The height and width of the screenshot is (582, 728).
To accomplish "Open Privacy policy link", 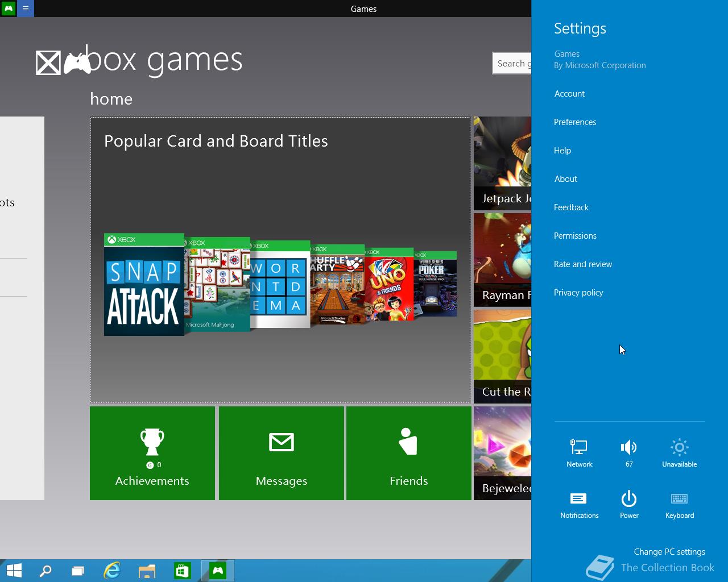I will [578, 293].
